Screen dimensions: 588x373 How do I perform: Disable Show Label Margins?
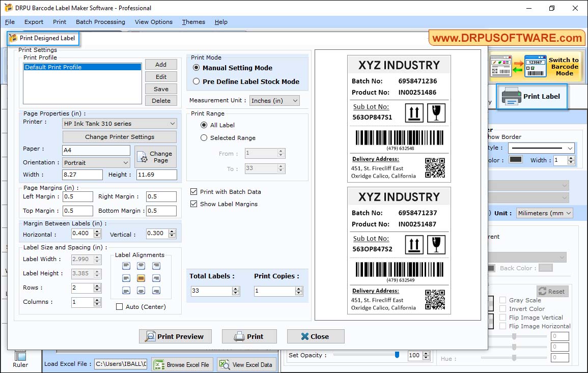pyautogui.click(x=193, y=204)
